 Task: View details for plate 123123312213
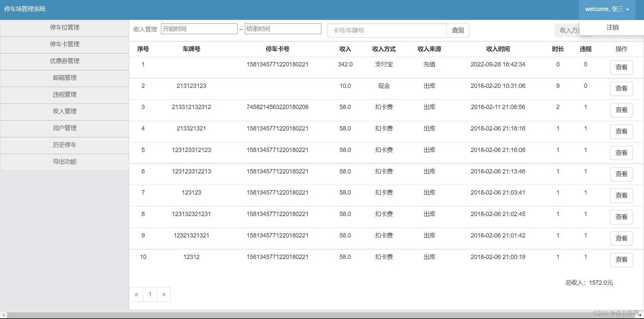coord(621,174)
